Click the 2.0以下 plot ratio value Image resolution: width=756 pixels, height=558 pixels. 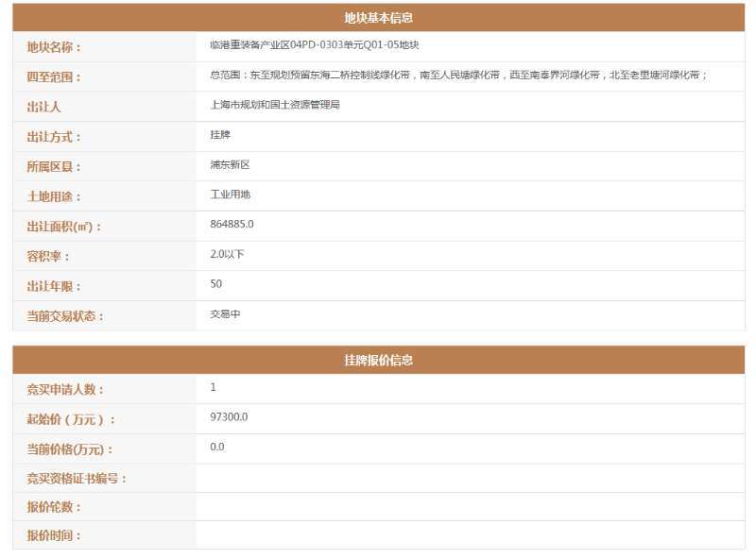click(x=227, y=254)
